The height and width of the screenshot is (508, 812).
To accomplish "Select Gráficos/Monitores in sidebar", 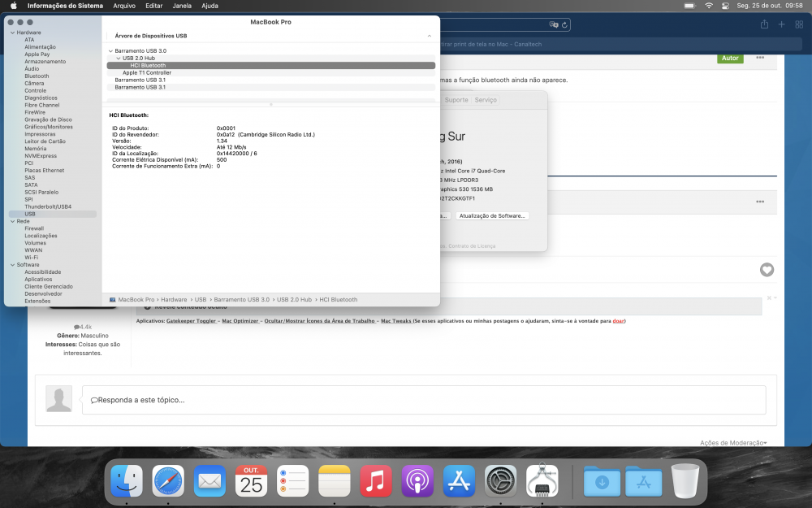I will pos(49,127).
